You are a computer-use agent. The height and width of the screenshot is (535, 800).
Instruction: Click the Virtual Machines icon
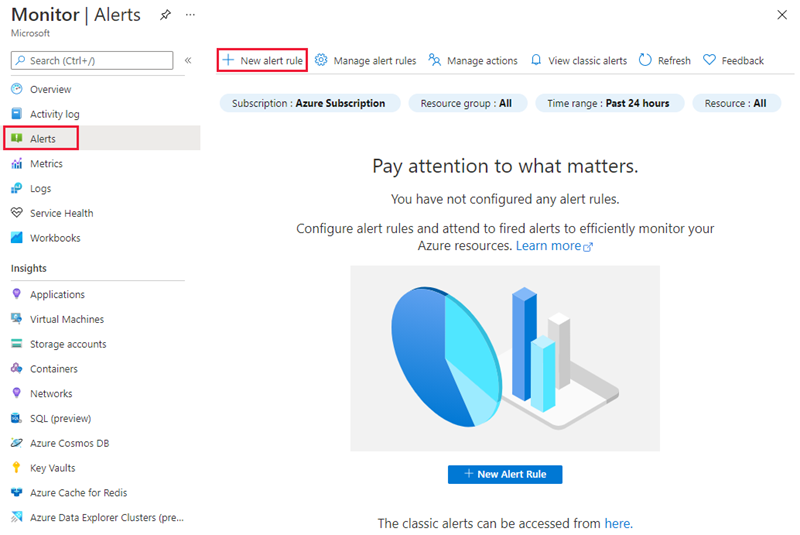[x=17, y=319]
